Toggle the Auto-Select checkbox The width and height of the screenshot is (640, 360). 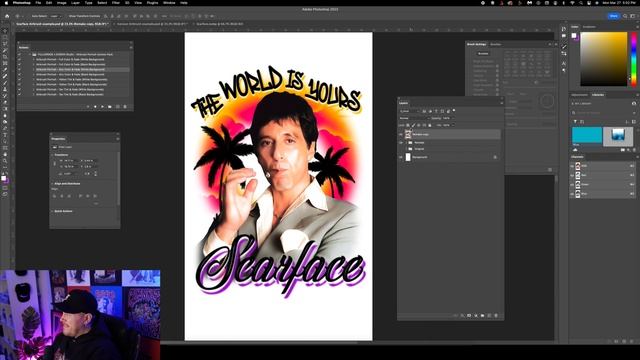pos(29,16)
